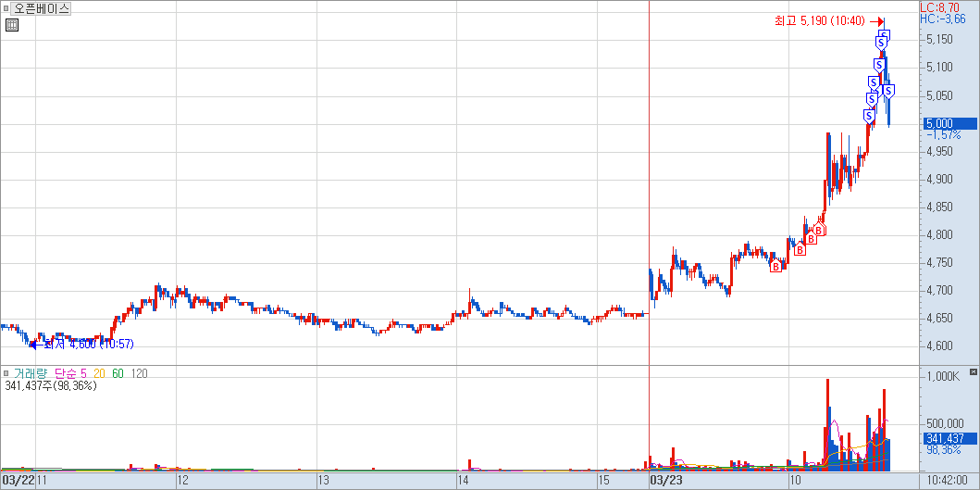The image size is (980, 490).
Task: Click the 4,800 price axis label
Action: 939,234
